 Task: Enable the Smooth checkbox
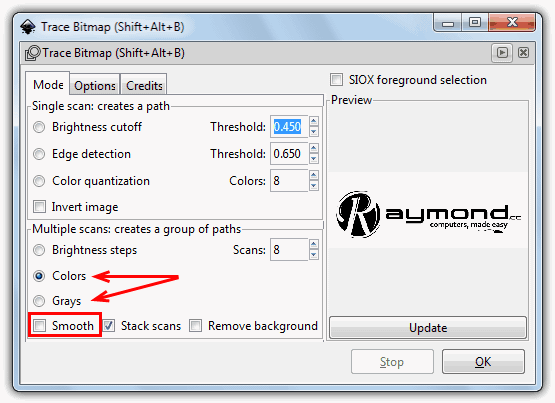pyautogui.click(x=39, y=326)
